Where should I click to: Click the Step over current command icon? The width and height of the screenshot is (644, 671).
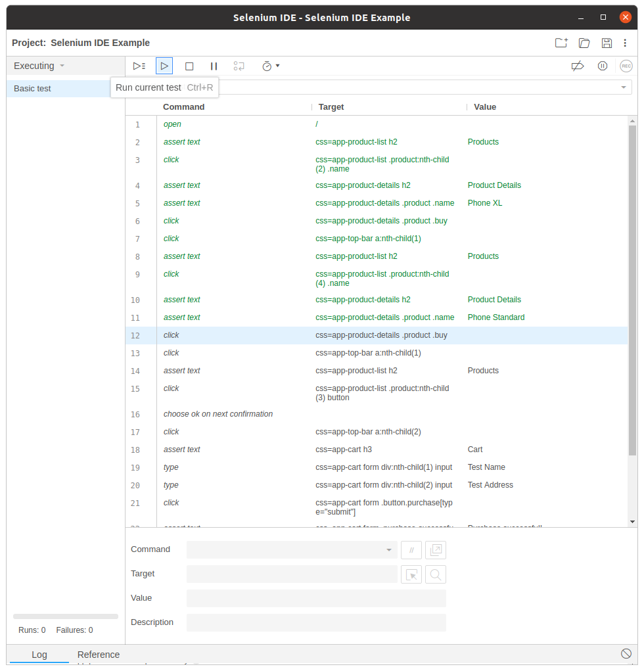point(239,66)
